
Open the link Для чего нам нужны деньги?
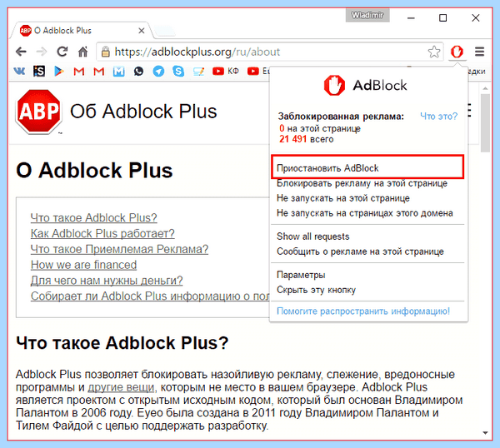tap(107, 281)
